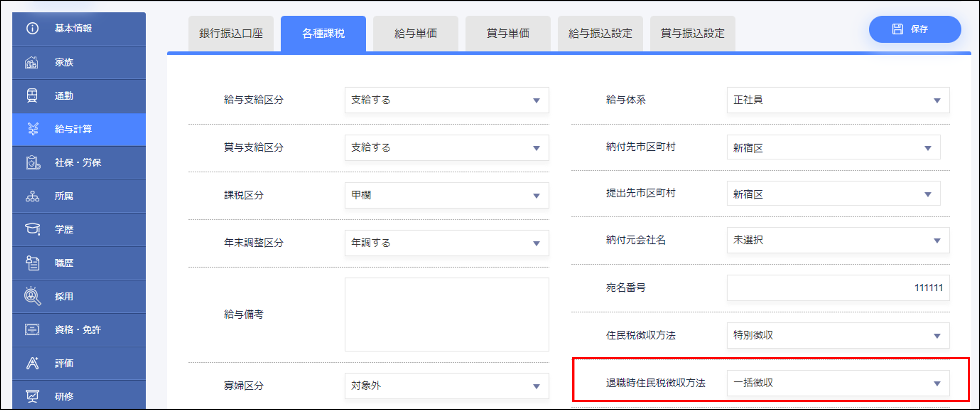980x410 pixels.
Task: Click the 所属 organization icon
Action: tap(32, 196)
